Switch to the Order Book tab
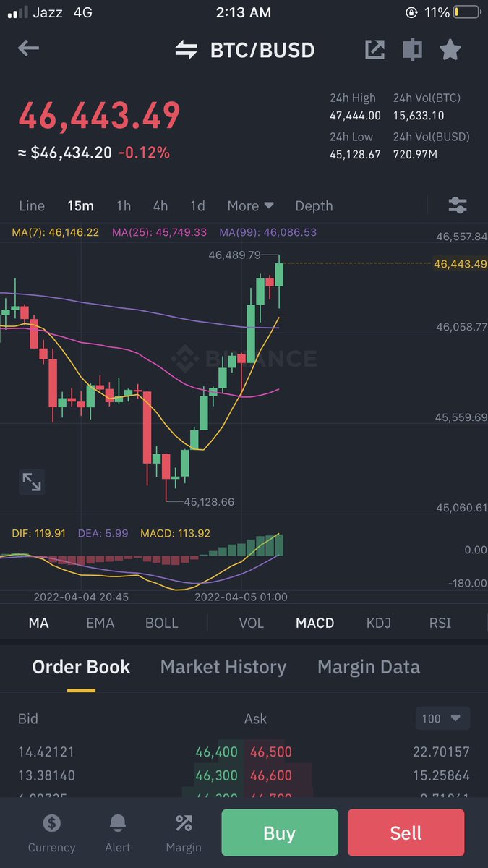The width and height of the screenshot is (488, 868). click(x=81, y=667)
